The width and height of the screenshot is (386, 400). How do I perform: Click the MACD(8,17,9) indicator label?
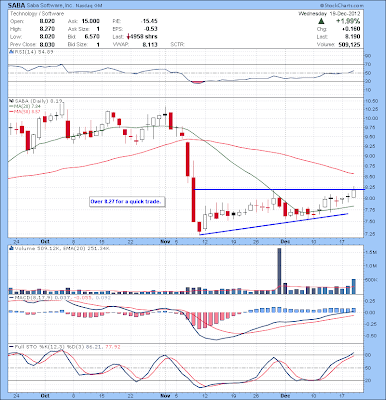click(x=62, y=297)
